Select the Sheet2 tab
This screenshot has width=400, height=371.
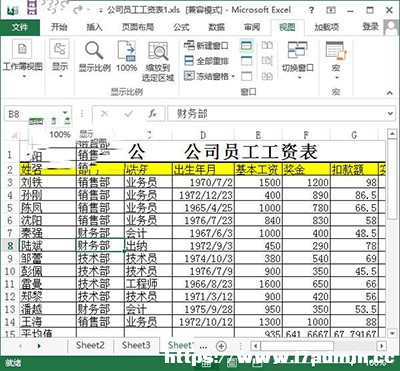pyautogui.click(x=90, y=345)
